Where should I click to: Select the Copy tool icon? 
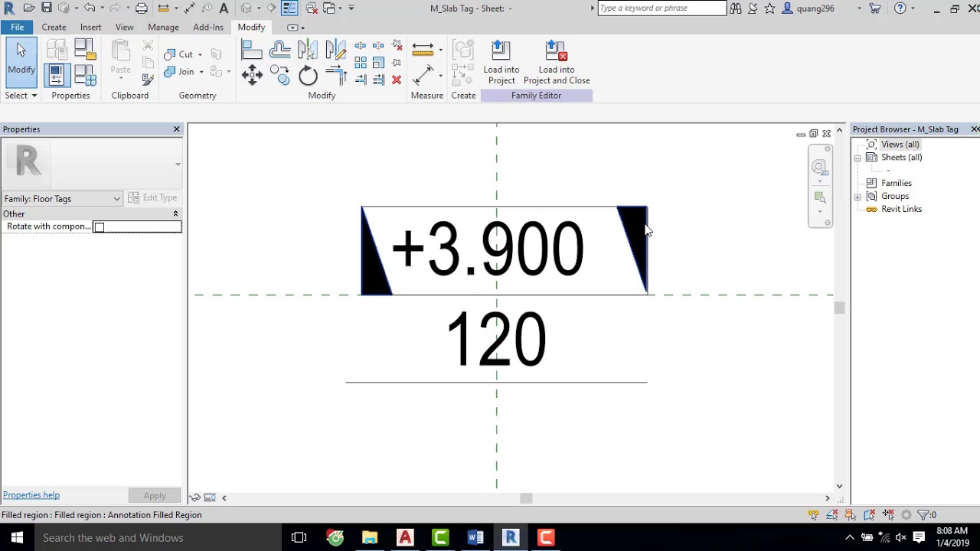pyautogui.click(x=279, y=75)
